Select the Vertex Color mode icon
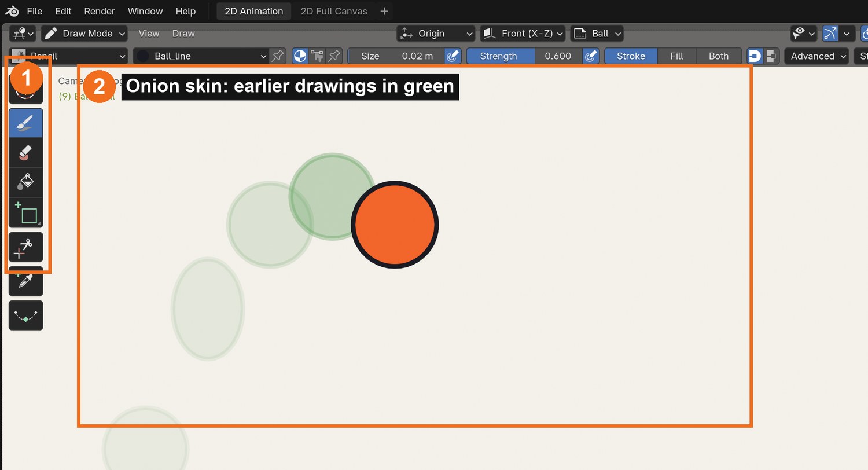Viewport: 868px width, 470px height. coord(317,56)
